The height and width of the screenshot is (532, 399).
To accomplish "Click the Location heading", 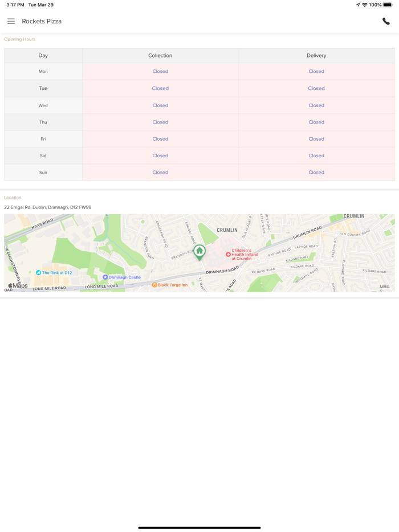I will (x=13, y=198).
